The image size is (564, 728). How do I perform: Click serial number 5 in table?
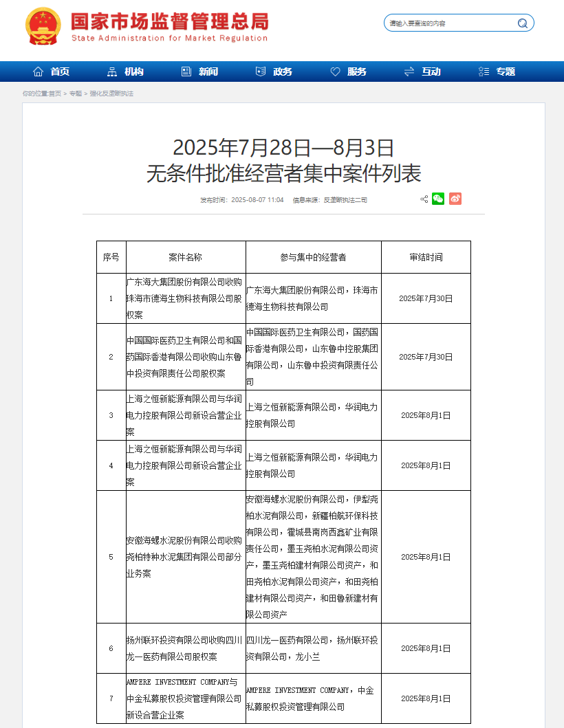(x=111, y=557)
